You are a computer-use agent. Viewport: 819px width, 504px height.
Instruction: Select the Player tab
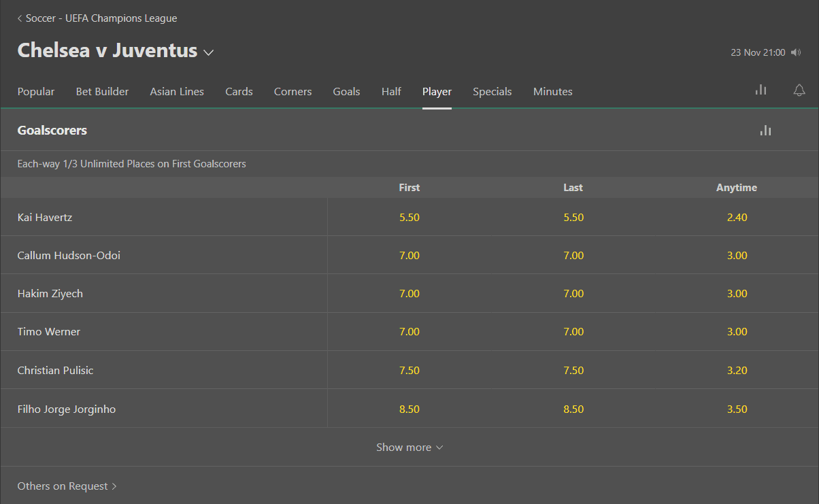pos(437,92)
